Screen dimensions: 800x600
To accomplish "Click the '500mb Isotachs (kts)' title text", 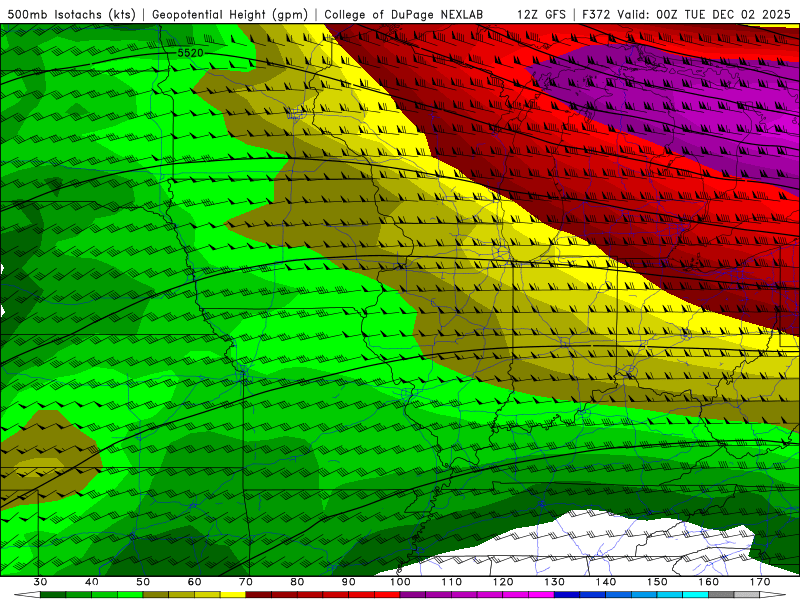I will (71, 14).
